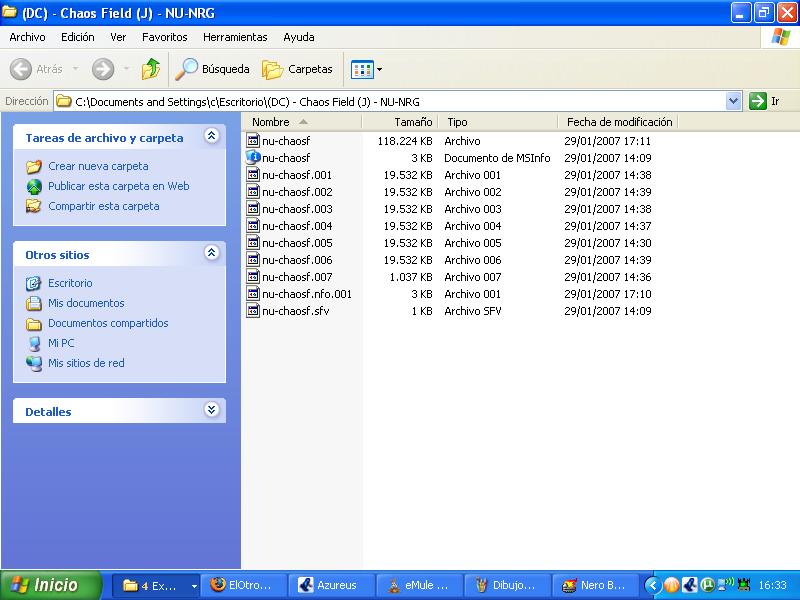
Task: Open the Ver menu
Action: click(118, 37)
